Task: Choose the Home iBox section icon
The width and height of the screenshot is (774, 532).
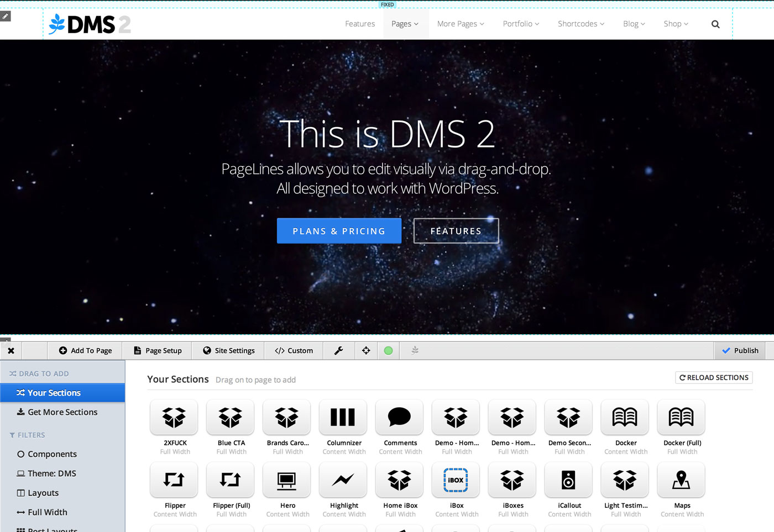Action: point(400,480)
